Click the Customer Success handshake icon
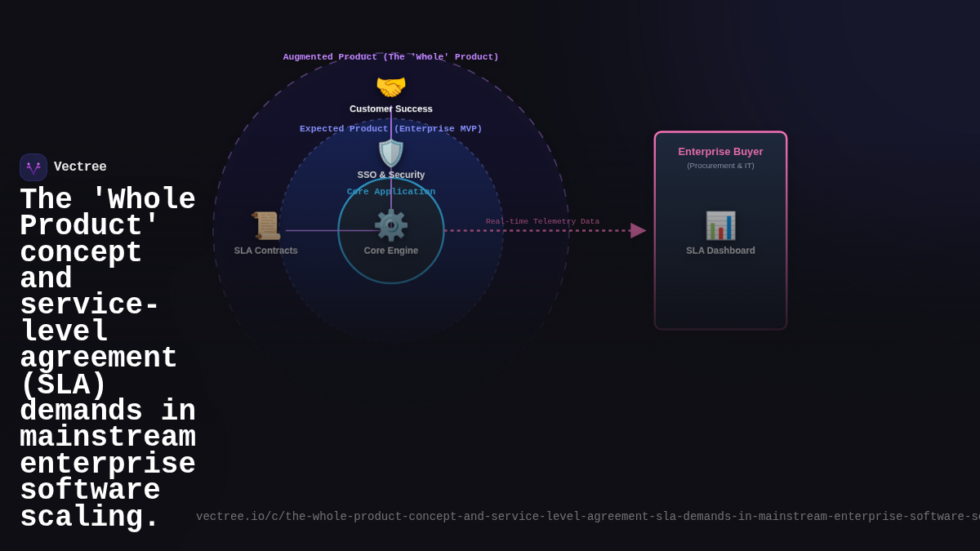 pos(390,86)
